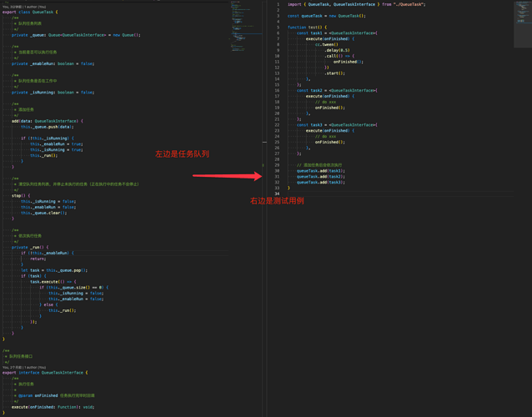The image size is (532, 417).
Task: Click the 'execute(onFinished: Function): void;' declaration
Action: click(53, 407)
